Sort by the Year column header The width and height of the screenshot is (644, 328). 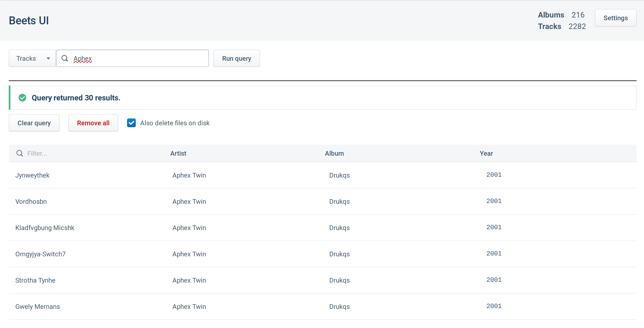pyautogui.click(x=486, y=153)
